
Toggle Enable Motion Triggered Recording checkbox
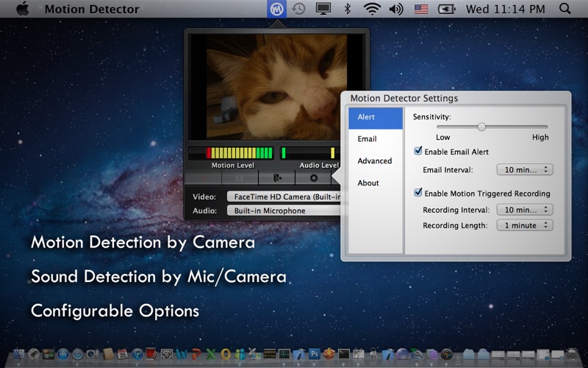tap(417, 193)
